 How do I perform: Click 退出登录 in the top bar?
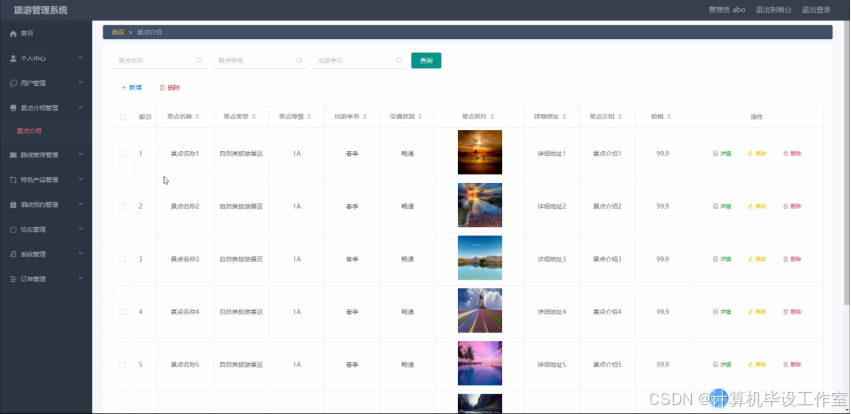(816, 10)
